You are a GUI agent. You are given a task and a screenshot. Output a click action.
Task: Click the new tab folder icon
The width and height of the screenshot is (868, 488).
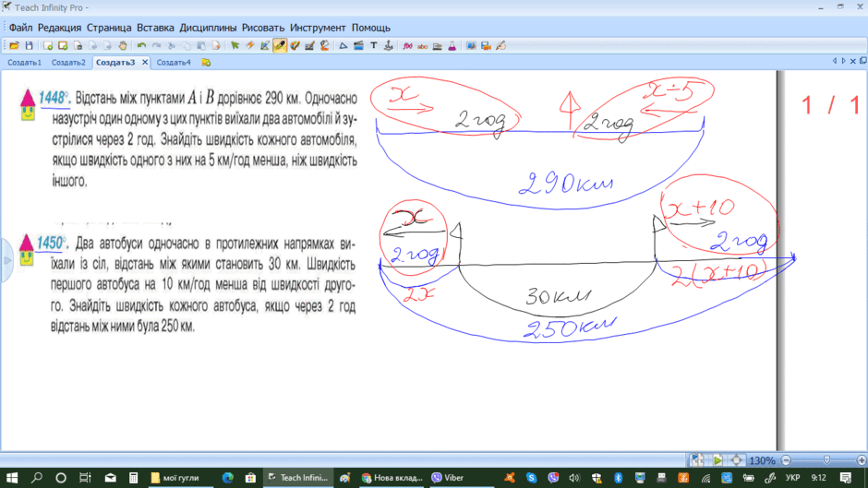206,63
